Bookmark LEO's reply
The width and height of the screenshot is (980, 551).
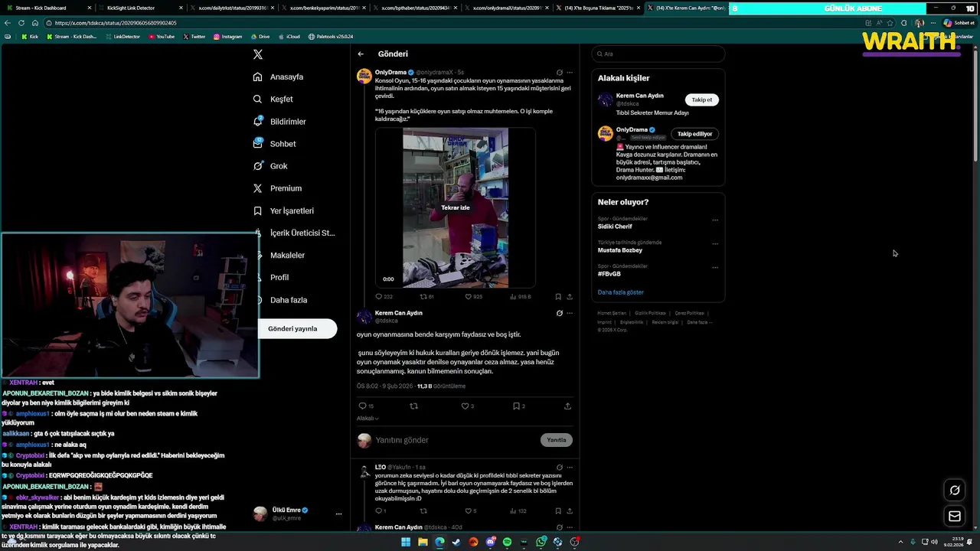558,510
